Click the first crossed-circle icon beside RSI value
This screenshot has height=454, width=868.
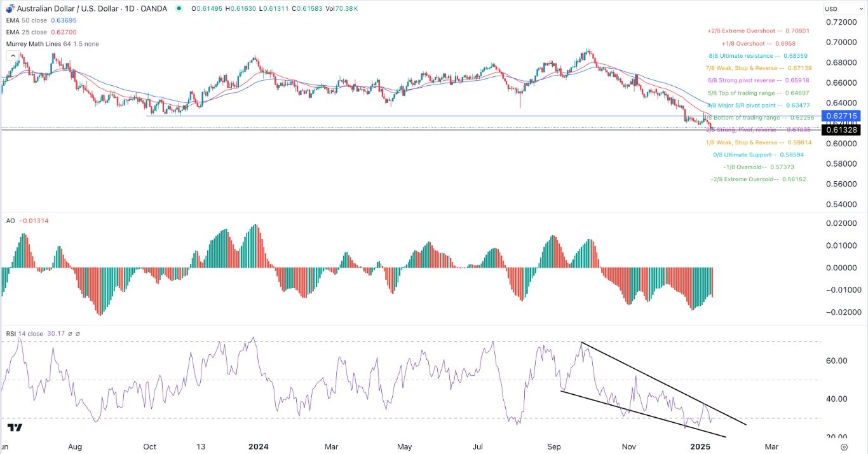[x=70, y=333]
